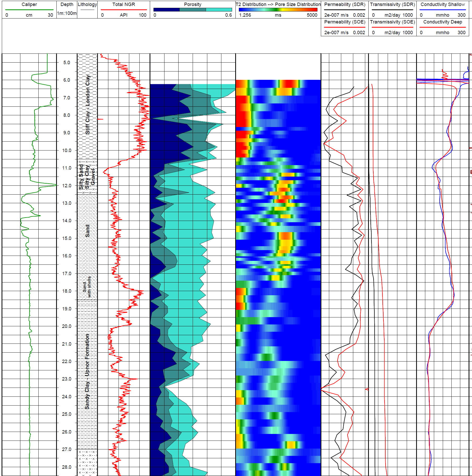Click the light turquoise porosity legend swatch
This screenshot has width=472, height=476.
(219, 10)
